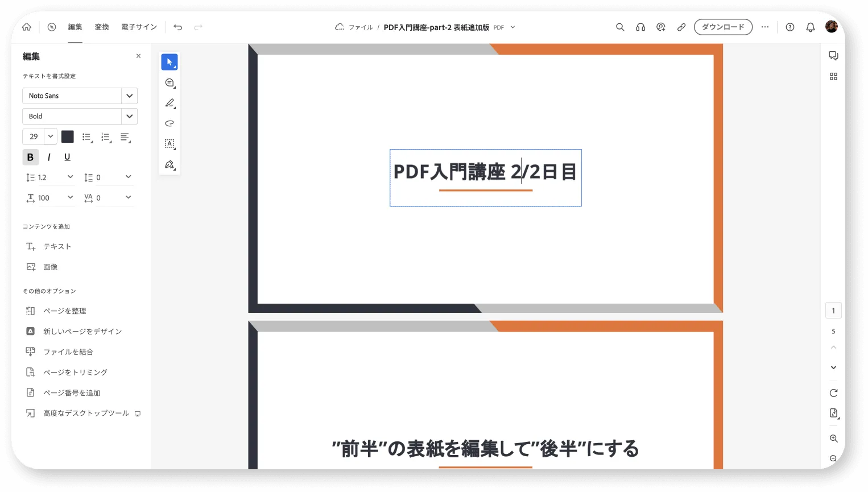Viewport: 868px width, 492px height.
Task: Copy the link via the chain icon
Action: [681, 27]
